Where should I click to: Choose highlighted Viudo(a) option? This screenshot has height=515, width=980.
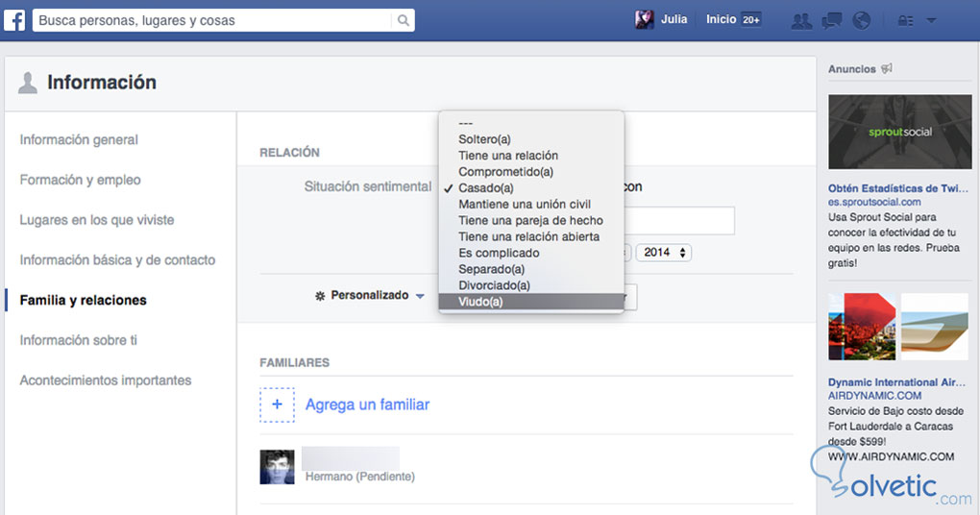pos(531,302)
